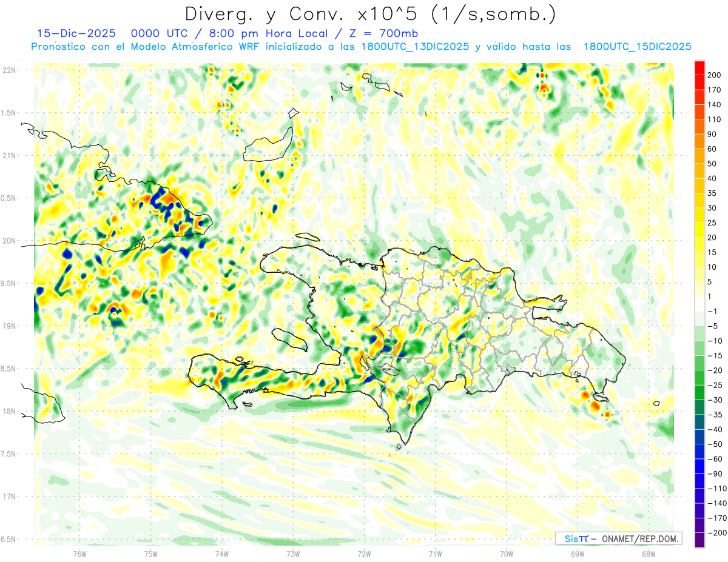Click the '21N' latitude label
The image size is (728, 562).
coord(9,155)
